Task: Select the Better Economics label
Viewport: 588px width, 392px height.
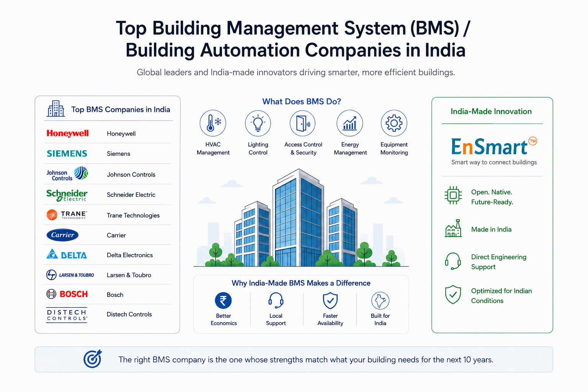Action: [x=224, y=320]
